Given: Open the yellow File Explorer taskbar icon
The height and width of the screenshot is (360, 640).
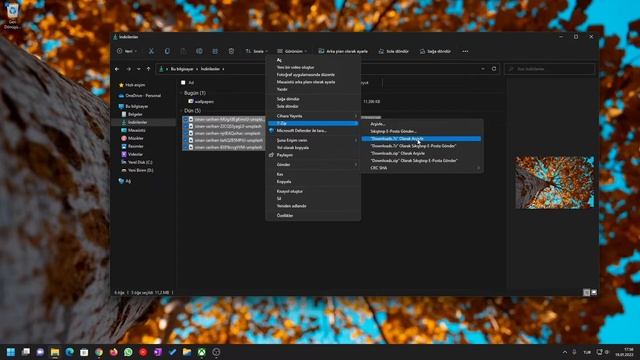Looking at the screenshot, I should click(x=55, y=352).
